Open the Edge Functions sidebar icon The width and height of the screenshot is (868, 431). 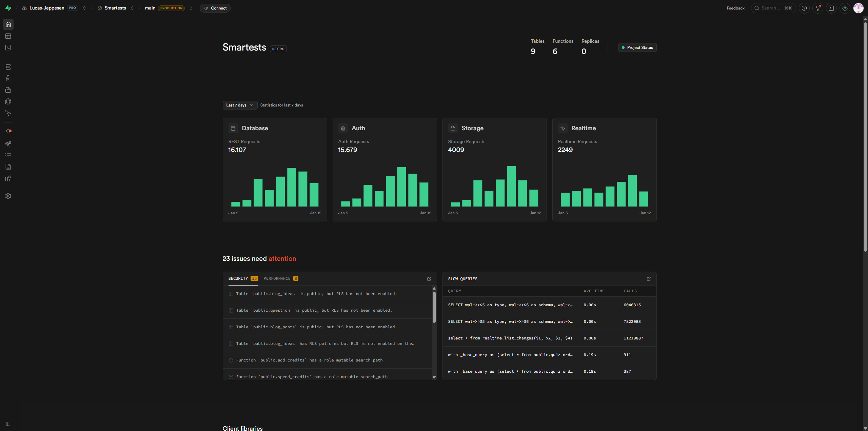pyautogui.click(x=8, y=101)
